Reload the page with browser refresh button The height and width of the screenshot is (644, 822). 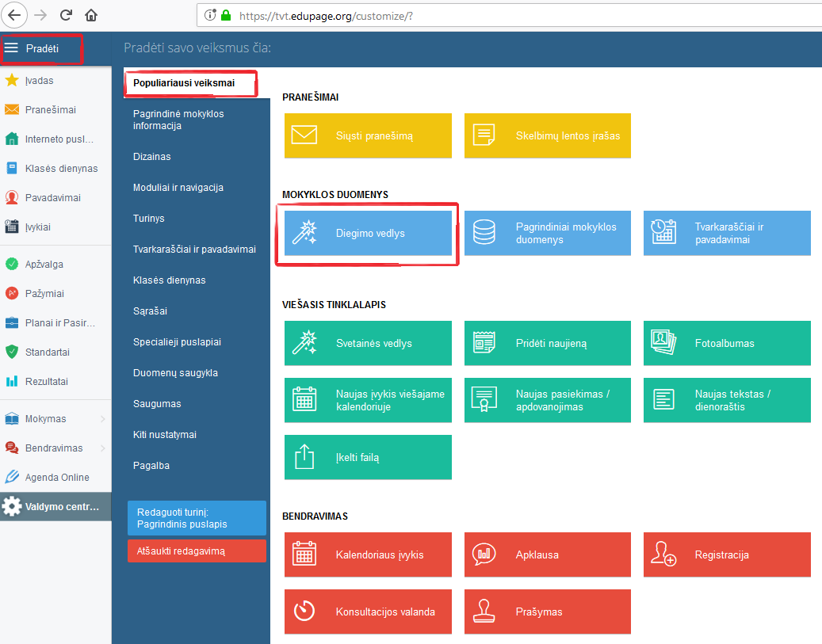pos(66,15)
